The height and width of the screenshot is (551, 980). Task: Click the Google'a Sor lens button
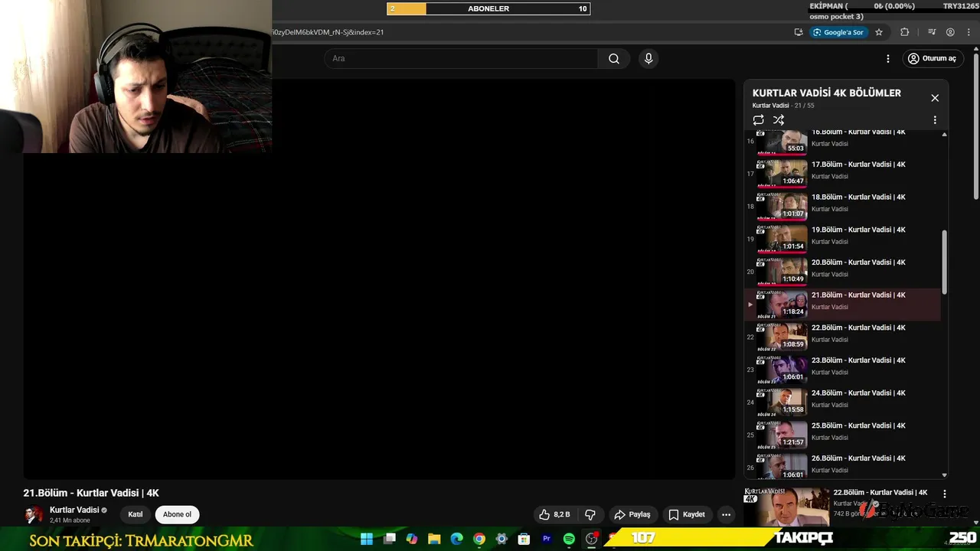click(838, 32)
